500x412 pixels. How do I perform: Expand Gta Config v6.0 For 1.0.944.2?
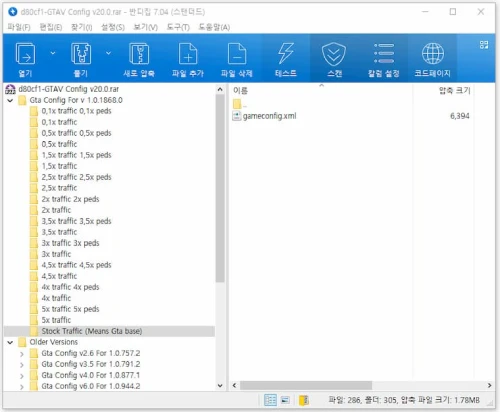[x=22, y=386]
